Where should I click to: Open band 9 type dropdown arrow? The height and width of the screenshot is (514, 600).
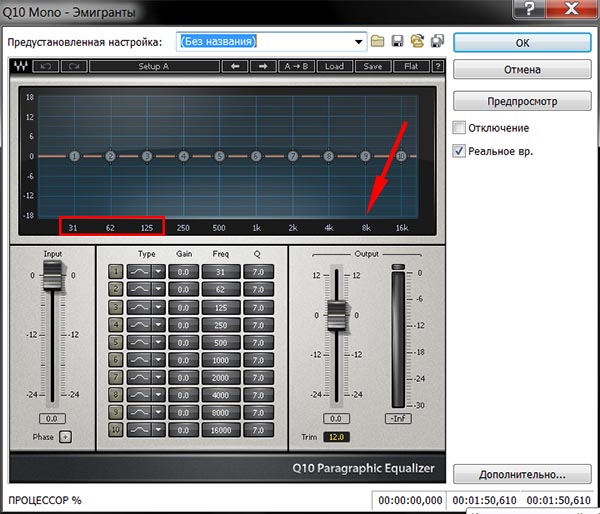[158, 412]
